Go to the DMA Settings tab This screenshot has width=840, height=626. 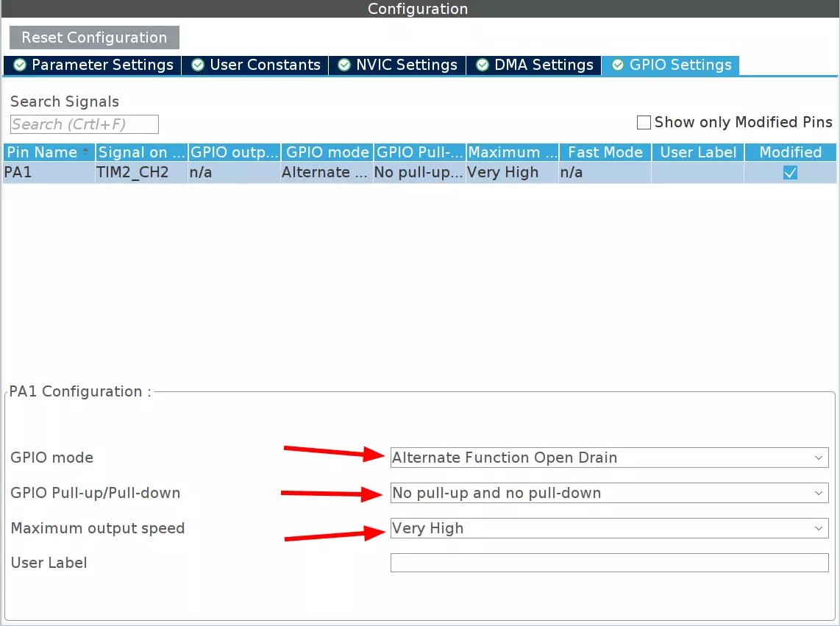[x=533, y=65]
